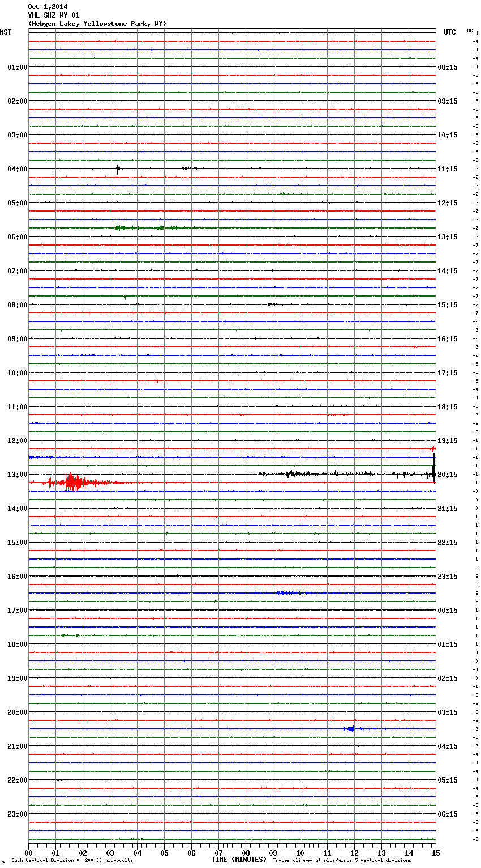Click the "13" minute tick label

click(381, 853)
